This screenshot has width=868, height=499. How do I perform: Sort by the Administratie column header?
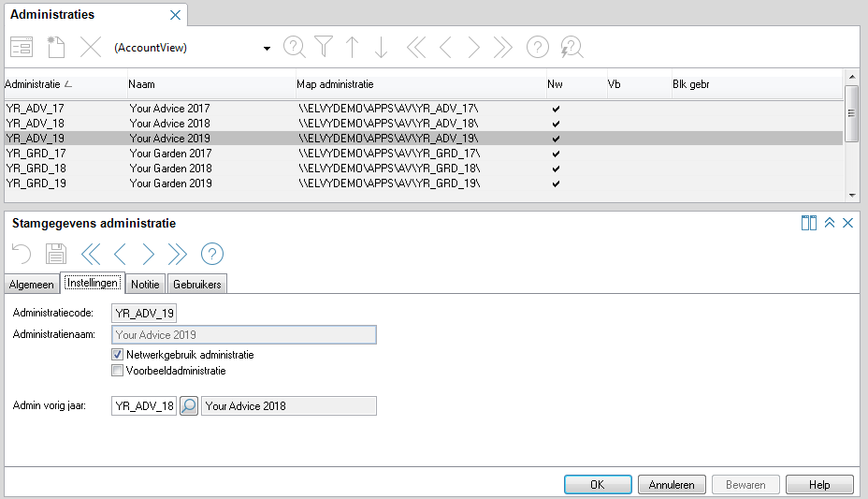(x=37, y=84)
